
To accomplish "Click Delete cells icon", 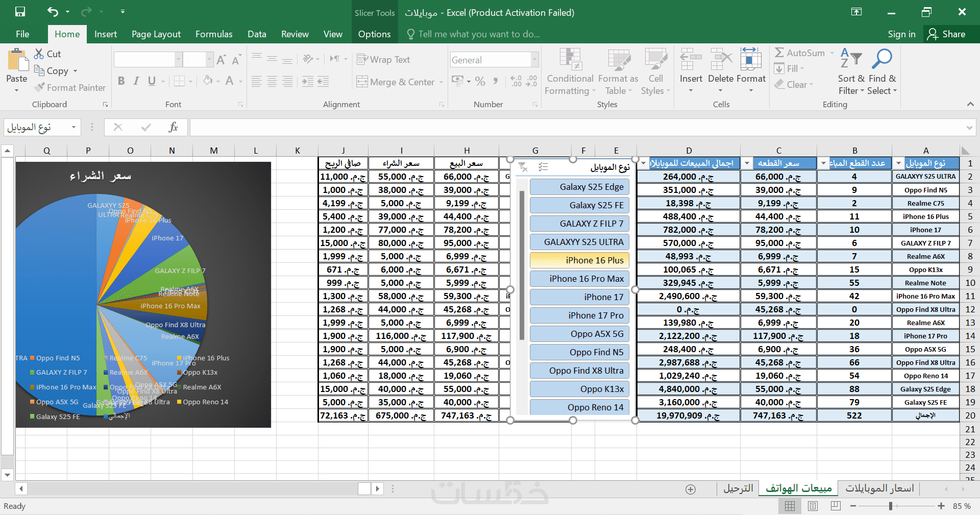I will click(721, 60).
